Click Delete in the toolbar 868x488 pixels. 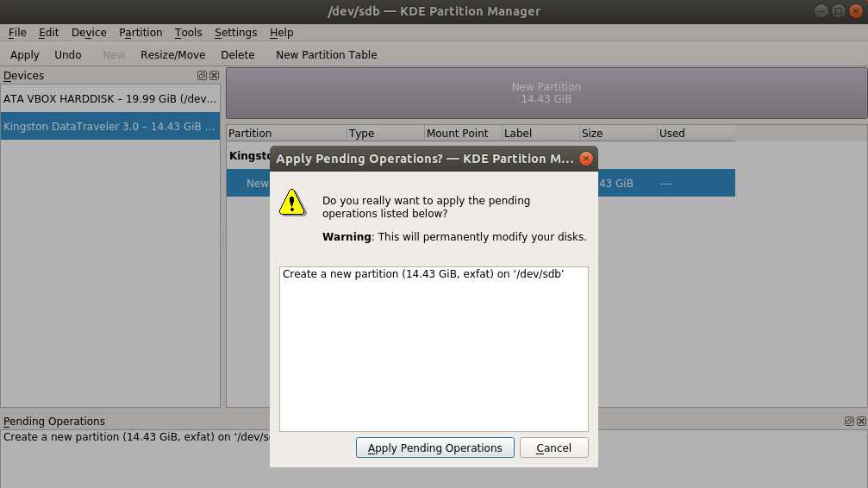(x=238, y=55)
